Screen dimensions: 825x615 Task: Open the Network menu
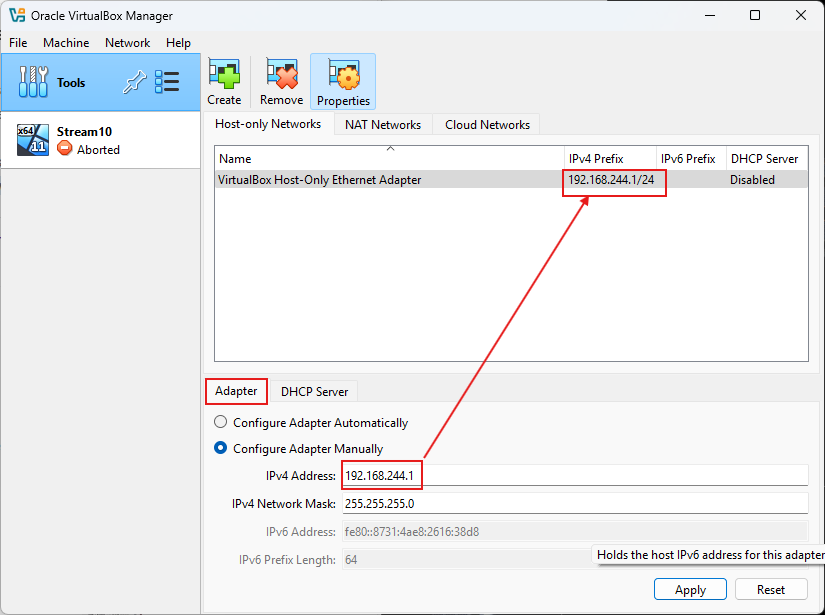coord(127,43)
